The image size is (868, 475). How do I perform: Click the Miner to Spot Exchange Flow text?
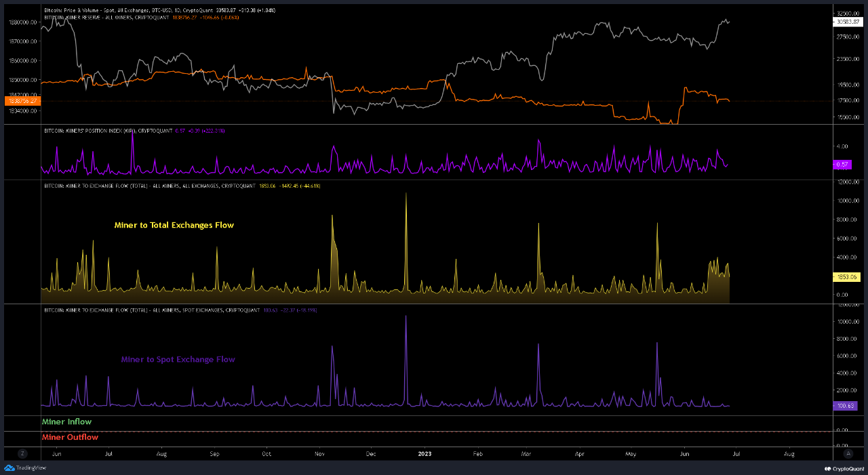pos(178,359)
